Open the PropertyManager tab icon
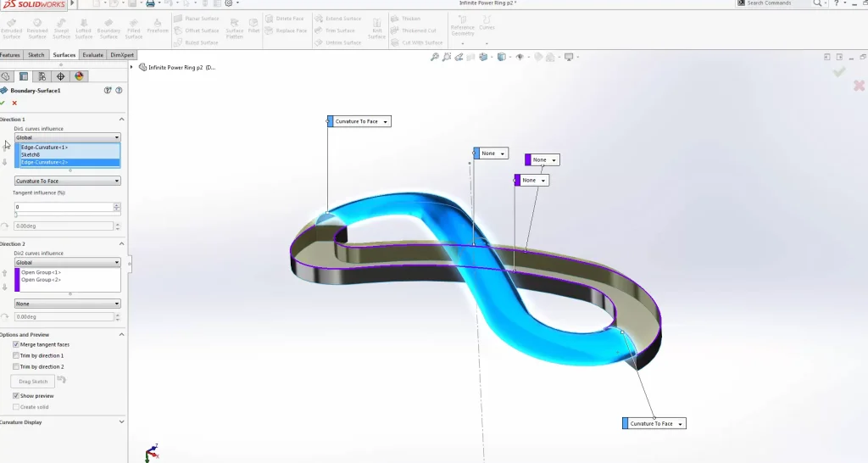 [24, 76]
